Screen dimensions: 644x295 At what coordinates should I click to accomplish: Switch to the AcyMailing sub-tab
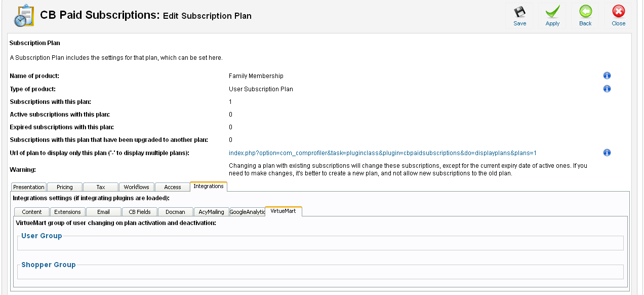tap(212, 212)
